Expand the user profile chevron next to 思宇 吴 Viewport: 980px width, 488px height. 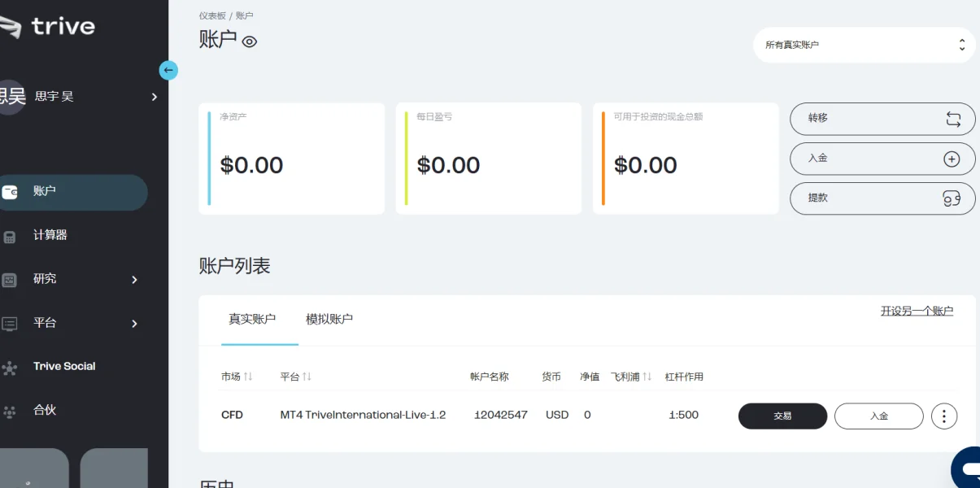pos(154,97)
